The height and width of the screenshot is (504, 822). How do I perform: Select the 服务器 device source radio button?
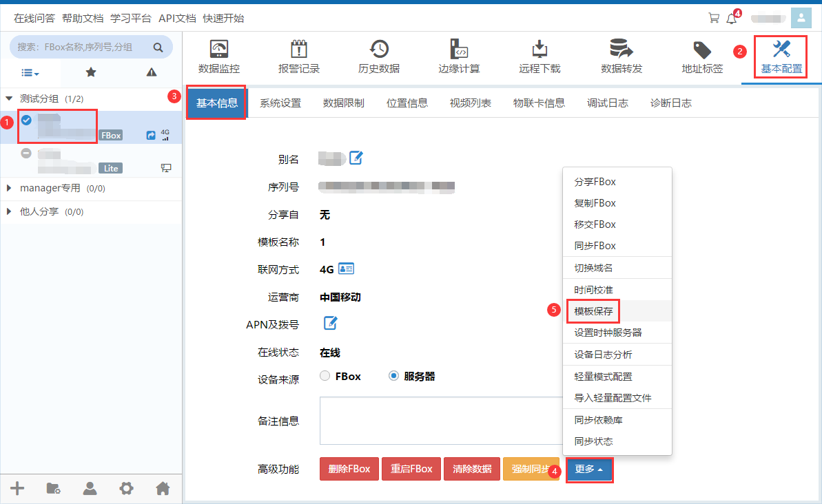(393, 377)
